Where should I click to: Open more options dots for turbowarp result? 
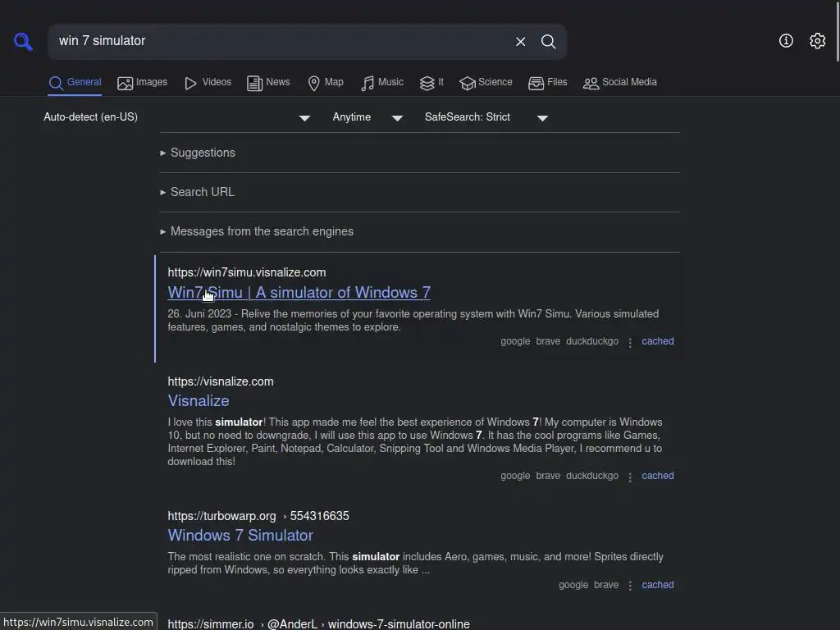[630, 586]
